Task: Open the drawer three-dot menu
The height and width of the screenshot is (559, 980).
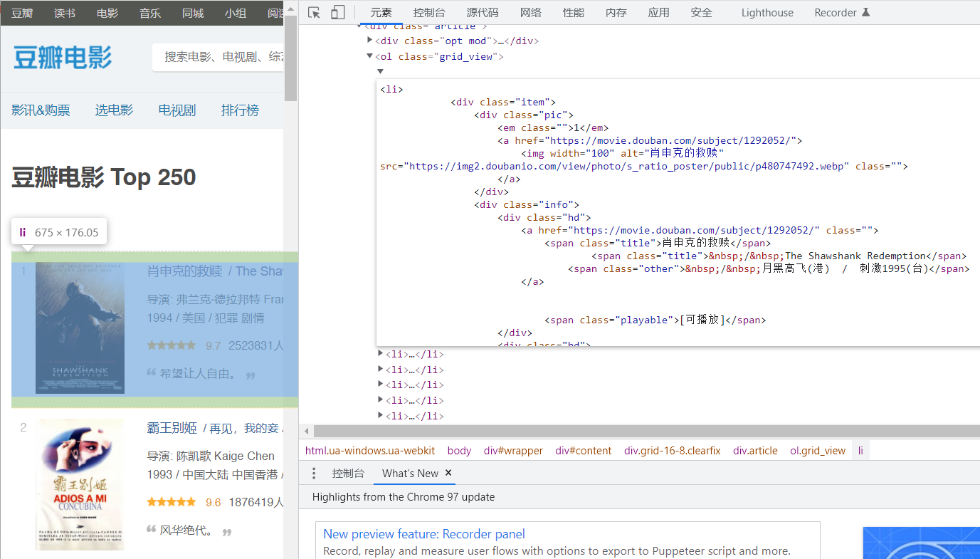Action: [314, 474]
